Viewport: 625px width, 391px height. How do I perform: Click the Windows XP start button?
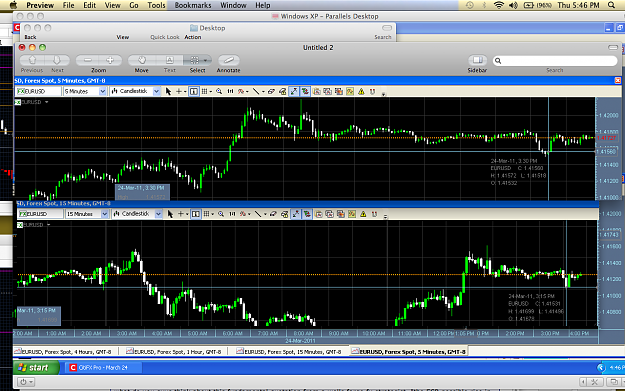point(36,367)
